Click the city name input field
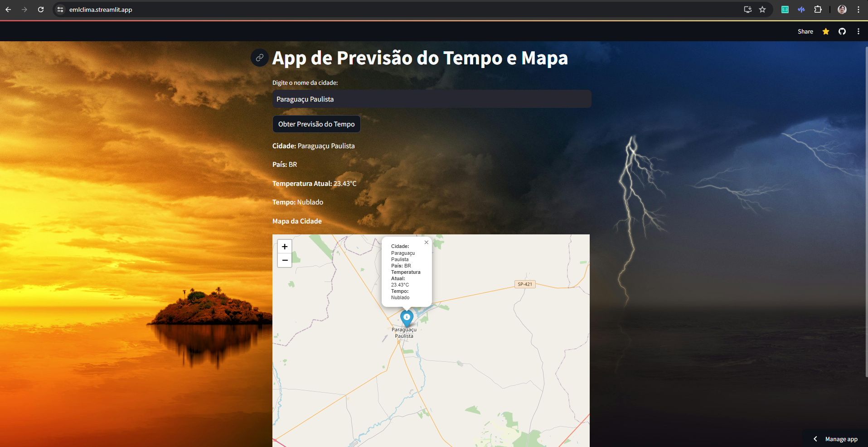The image size is (868, 447). coord(432,99)
